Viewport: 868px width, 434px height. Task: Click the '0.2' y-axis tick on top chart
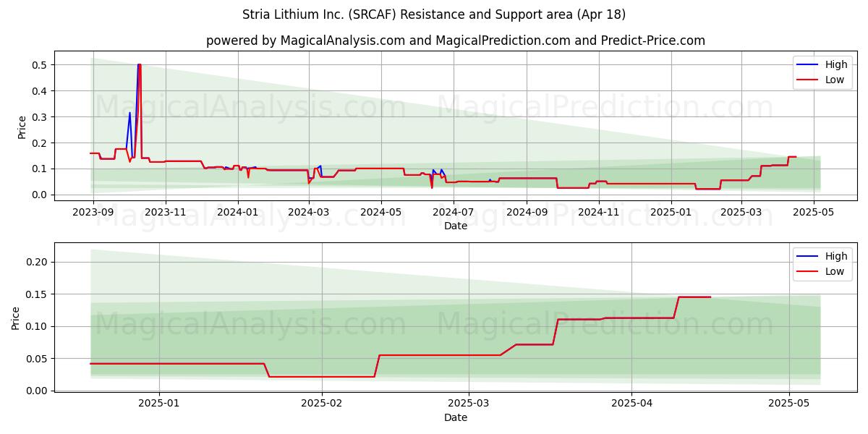click(x=41, y=143)
